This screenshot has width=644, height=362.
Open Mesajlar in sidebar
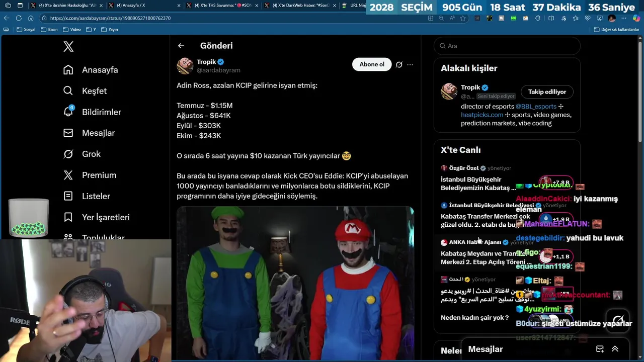click(x=89, y=133)
